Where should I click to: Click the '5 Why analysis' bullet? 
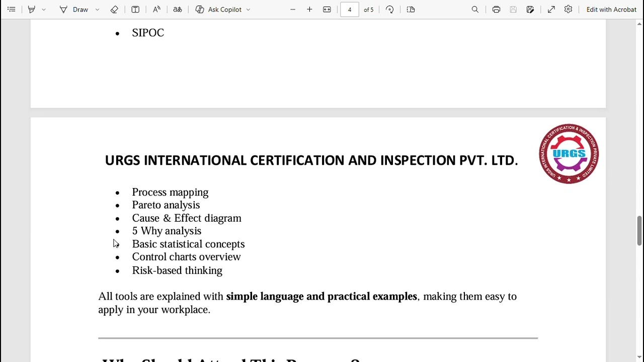point(167,231)
